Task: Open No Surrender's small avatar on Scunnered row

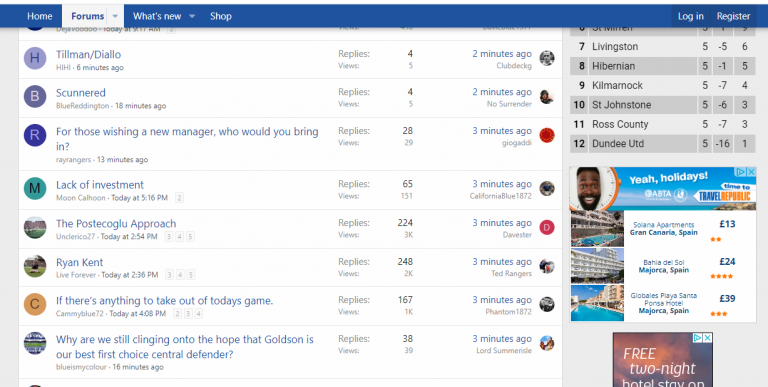Action: coord(547,97)
